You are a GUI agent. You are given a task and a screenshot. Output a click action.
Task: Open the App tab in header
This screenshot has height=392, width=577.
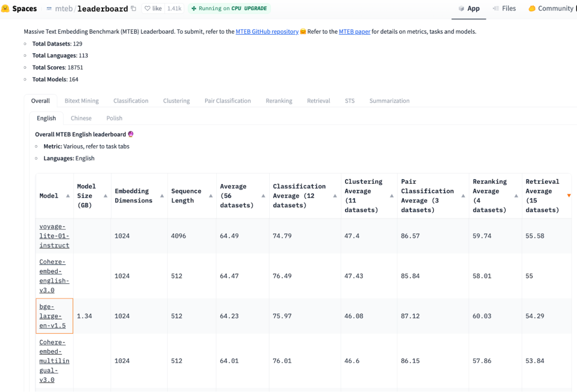coord(469,9)
